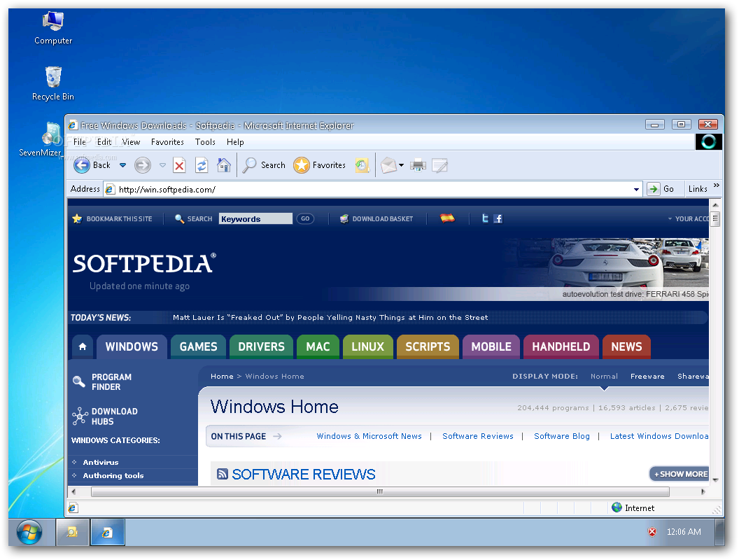Open the History icon in toolbar

362,165
